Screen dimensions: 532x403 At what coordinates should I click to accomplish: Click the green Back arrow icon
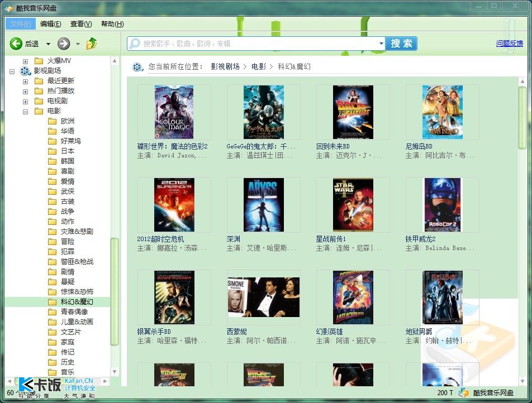pos(16,44)
